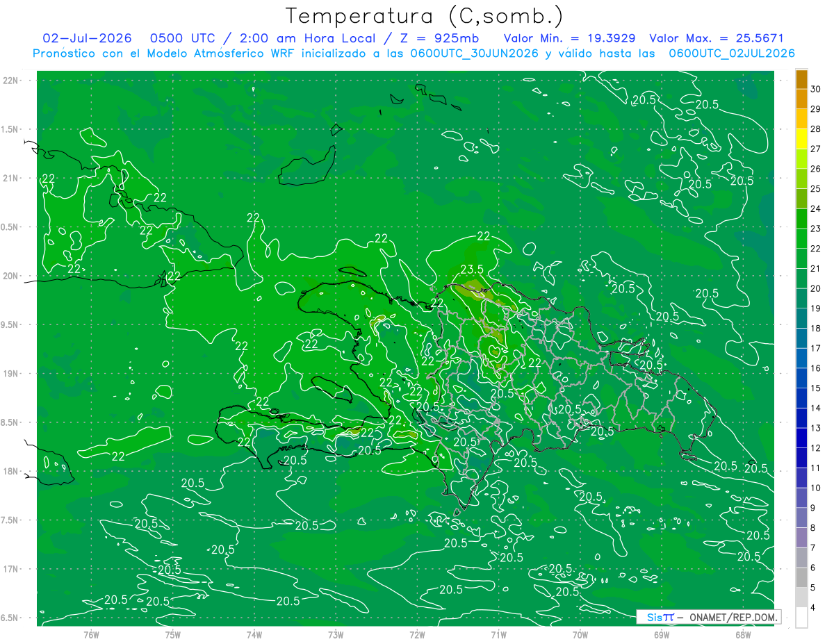The image size is (834, 644).
Task: Click the color scale label "10"
Action: [x=816, y=488]
